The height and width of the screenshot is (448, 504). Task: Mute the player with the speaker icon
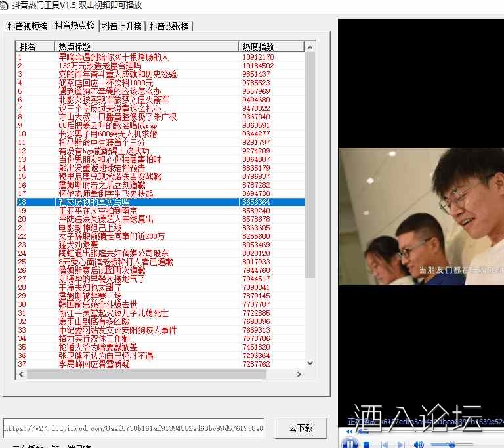419,445
